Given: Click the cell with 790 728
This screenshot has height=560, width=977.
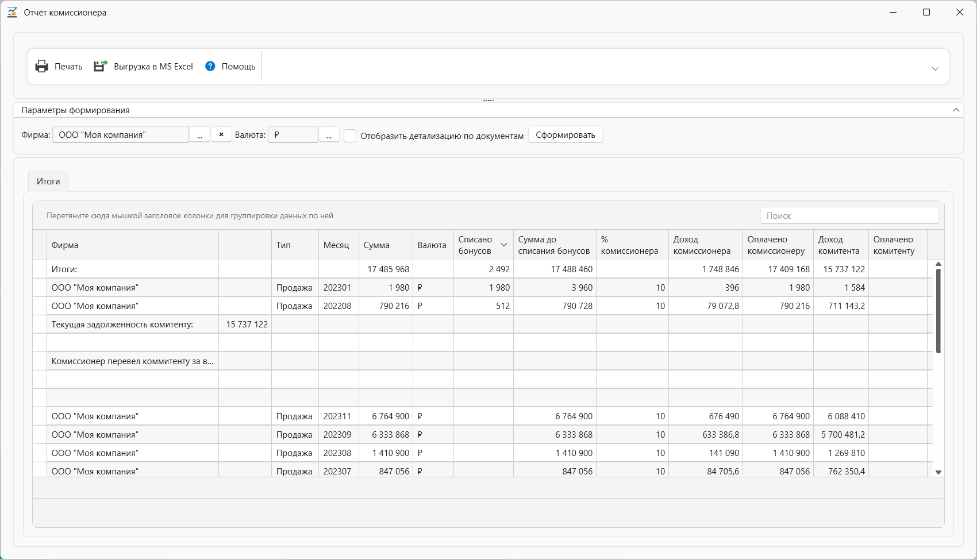Looking at the screenshot, I should (x=555, y=306).
